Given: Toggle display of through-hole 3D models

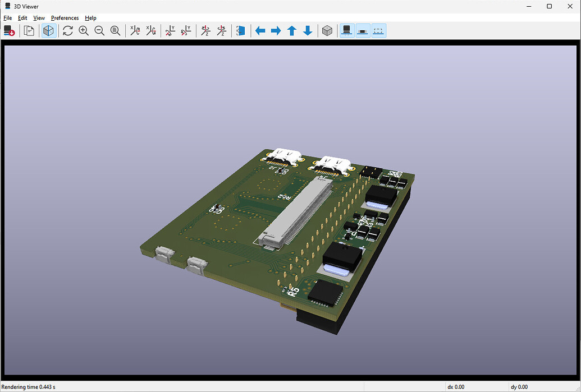Looking at the screenshot, I should 346,31.
